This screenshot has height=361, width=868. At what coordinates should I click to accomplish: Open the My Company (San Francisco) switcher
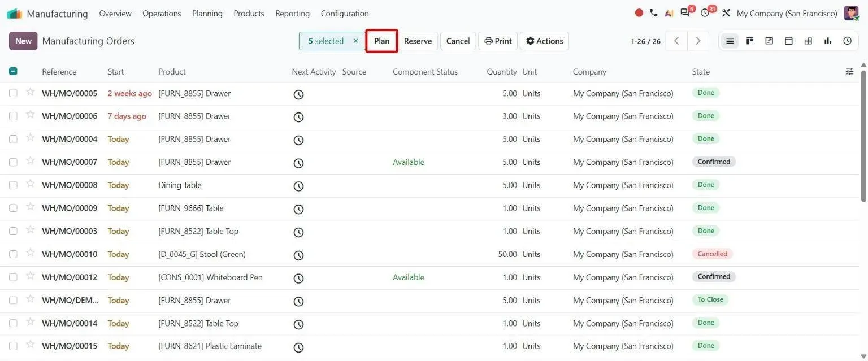787,13
